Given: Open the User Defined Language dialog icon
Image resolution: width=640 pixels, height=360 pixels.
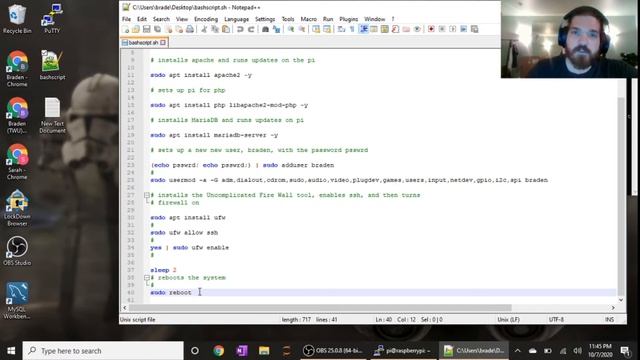Looking at the screenshot, I should (x=374, y=29).
